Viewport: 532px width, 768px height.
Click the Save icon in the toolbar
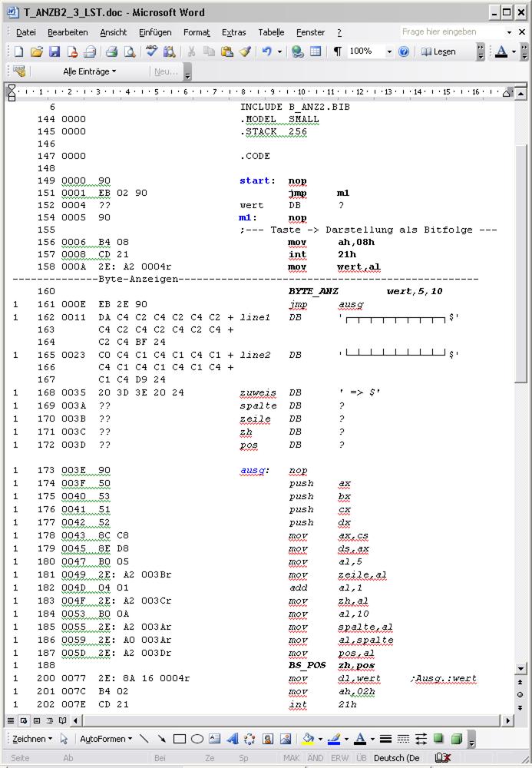click(55, 51)
